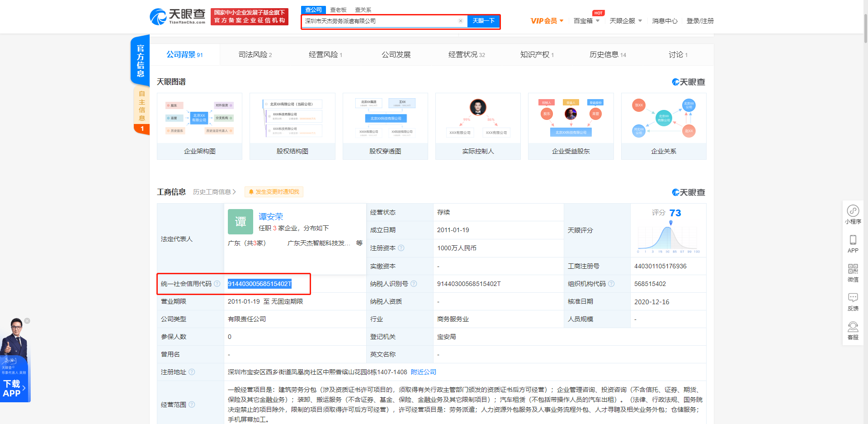Image resolution: width=868 pixels, height=424 pixels.
Task: Click registration number 440301105176936
Action: 660,266
